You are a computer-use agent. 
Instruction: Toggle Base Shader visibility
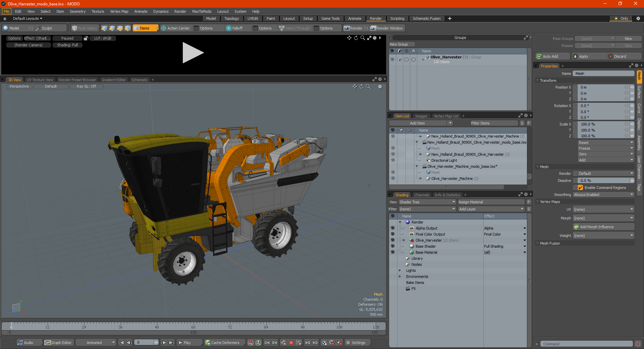coord(392,246)
